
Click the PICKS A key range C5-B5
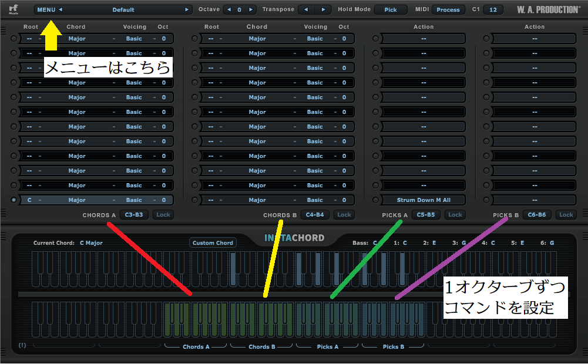pyautogui.click(x=426, y=215)
